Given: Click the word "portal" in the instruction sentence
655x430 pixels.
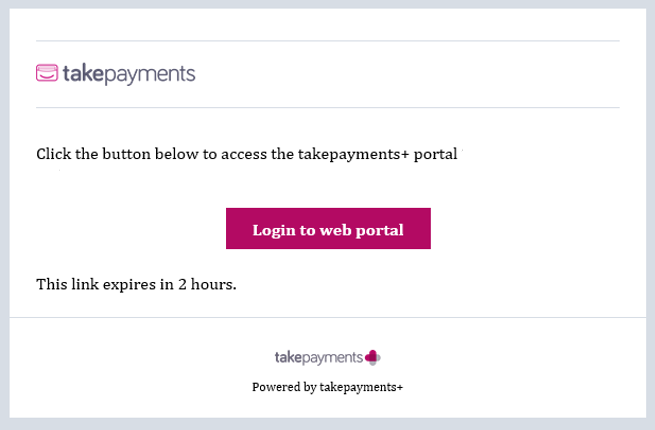Looking at the screenshot, I should (435, 155).
